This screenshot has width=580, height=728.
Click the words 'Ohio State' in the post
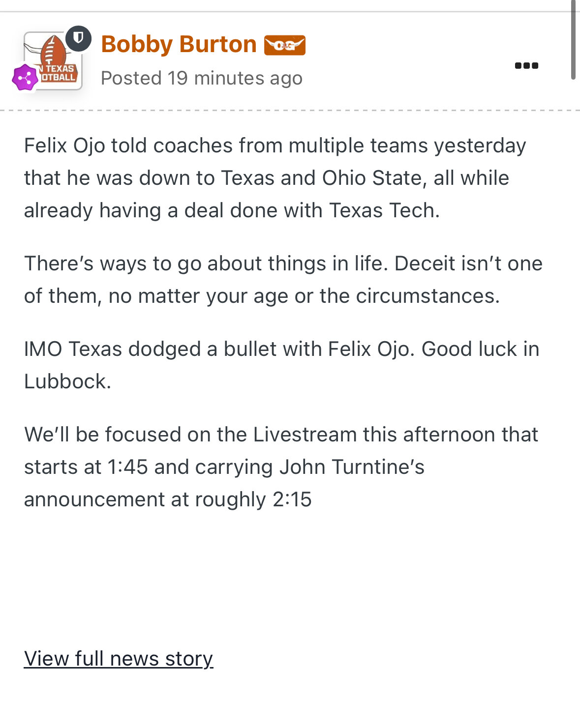[374, 178]
